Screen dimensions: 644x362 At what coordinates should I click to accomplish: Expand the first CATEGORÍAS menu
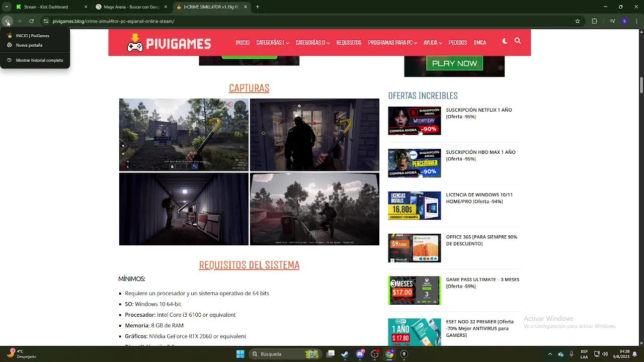(x=272, y=43)
